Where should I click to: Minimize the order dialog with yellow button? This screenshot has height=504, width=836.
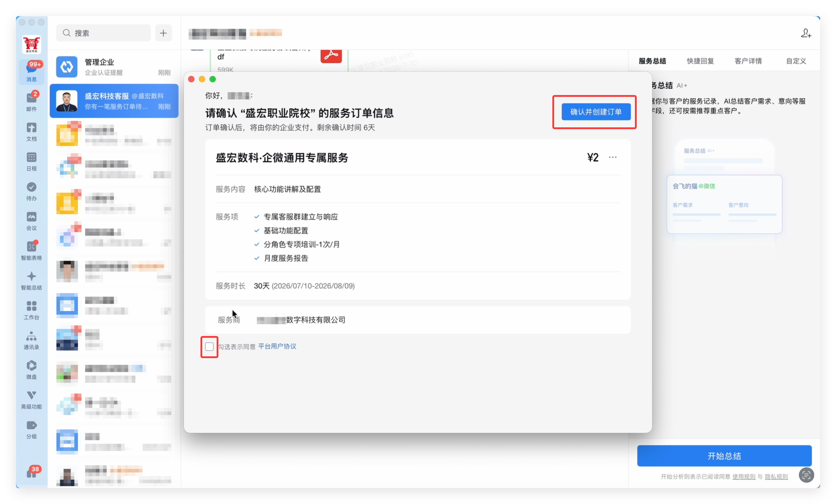(202, 79)
